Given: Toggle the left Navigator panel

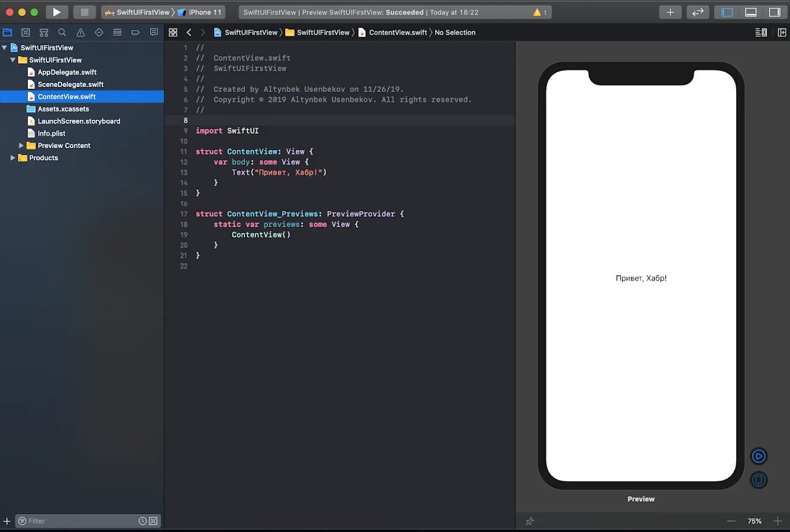Looking at the screenshot, I should tap(727, 12).
